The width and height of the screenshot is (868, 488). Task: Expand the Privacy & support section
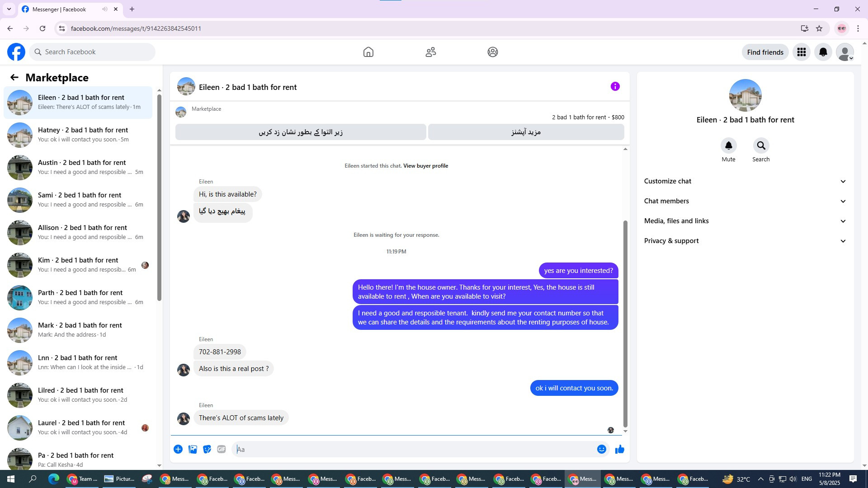point(745,241)
